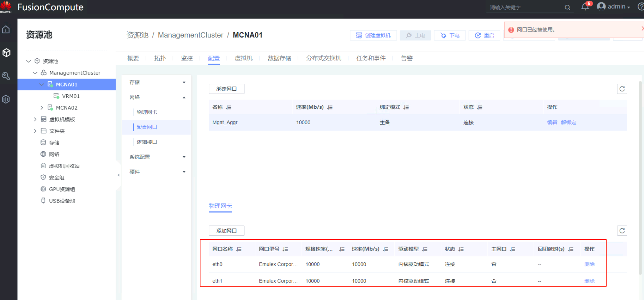Image resolution: width=644 pixels, height=300 pixels.
Task: Select VRM01 in the tree
Action: pyautogui.click(x=71, y=96)
